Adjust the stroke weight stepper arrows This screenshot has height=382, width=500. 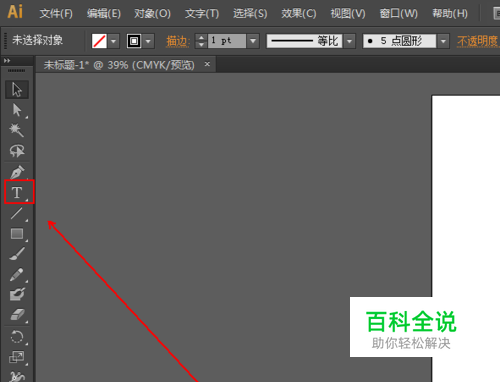(201, 41)
